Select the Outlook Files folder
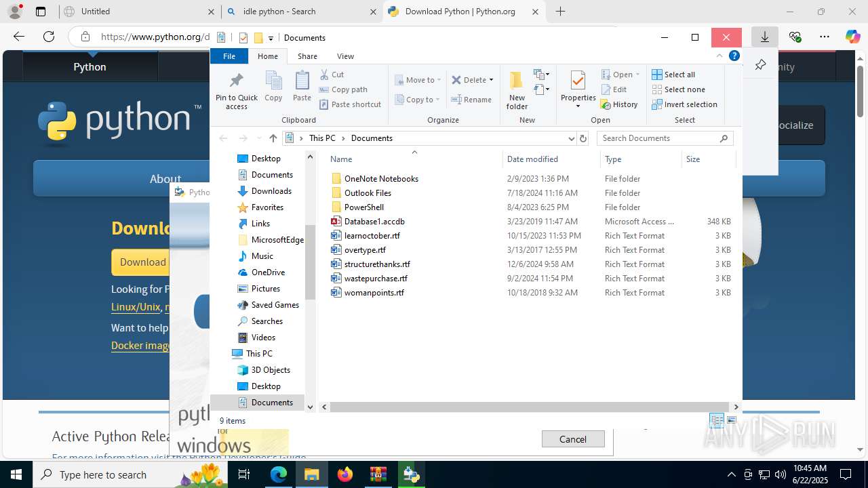The image size is (868, 488). click(x=368, y=193)
